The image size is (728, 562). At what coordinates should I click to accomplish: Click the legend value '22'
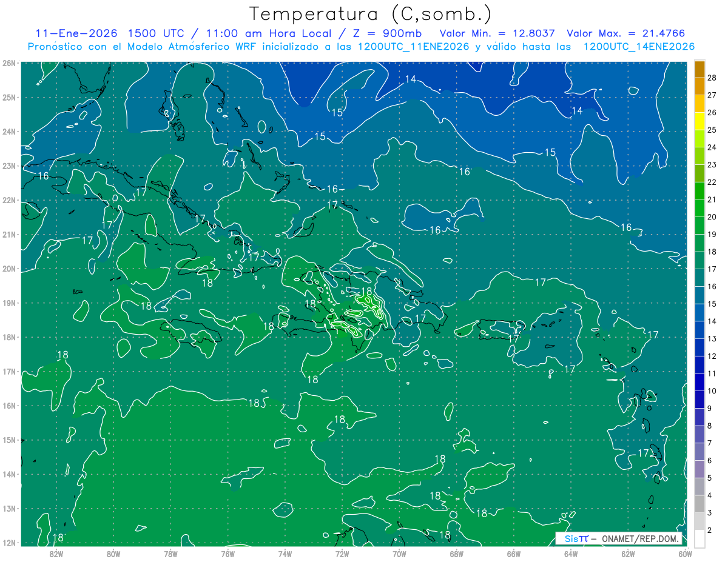712,182
